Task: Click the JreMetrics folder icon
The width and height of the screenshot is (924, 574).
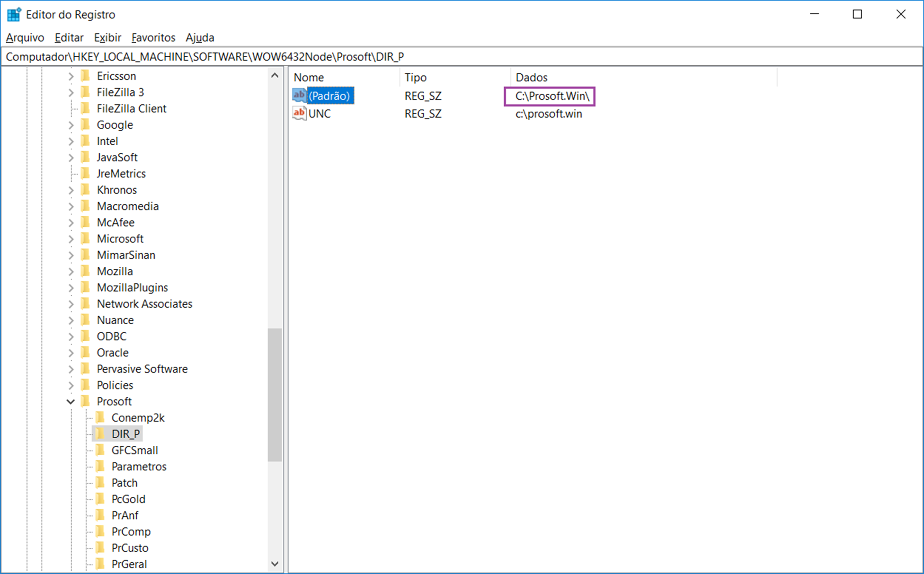Action: pos(86,174)
